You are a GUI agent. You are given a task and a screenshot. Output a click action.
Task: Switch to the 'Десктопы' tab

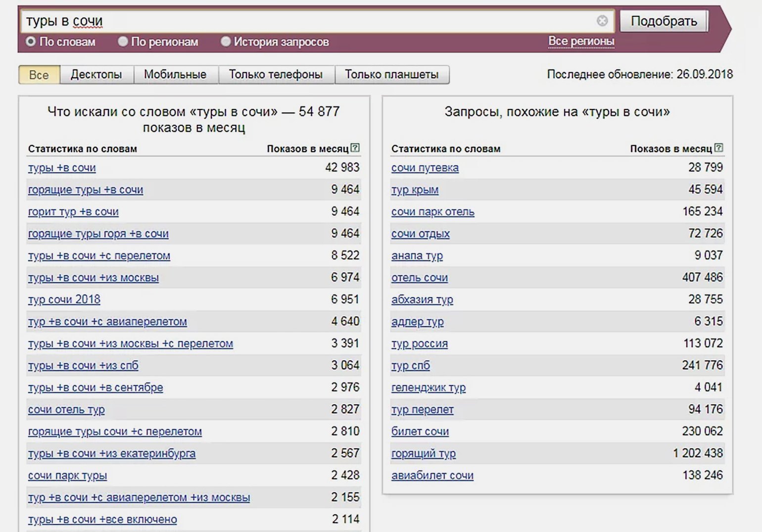click(96, 75)
